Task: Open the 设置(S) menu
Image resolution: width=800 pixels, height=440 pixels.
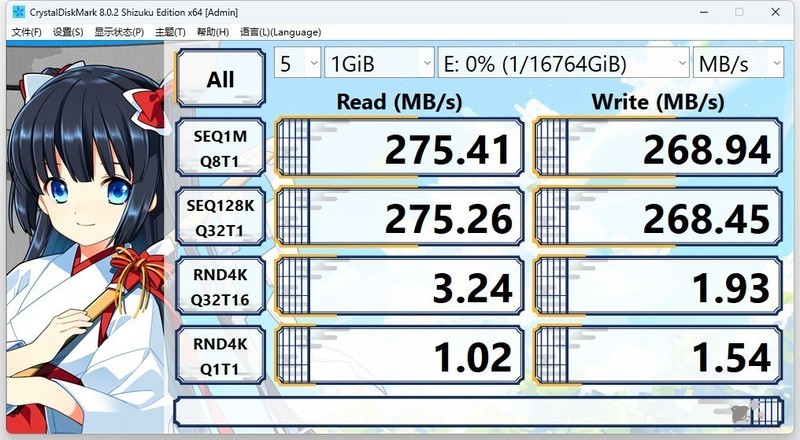Action: tap(68, 32)
